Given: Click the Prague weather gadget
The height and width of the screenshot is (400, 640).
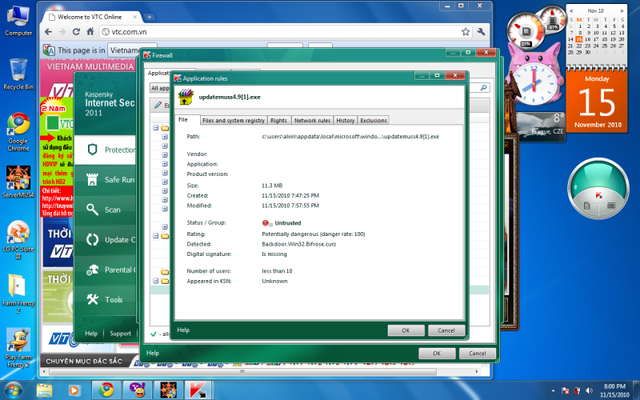Looking at the screenshot, I should tap(540, 126).
